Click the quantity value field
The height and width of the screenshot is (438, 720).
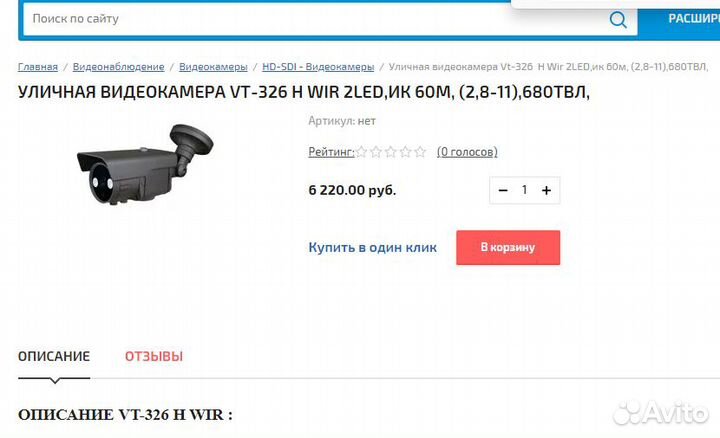pyautogui.click(x=524, y=190)
